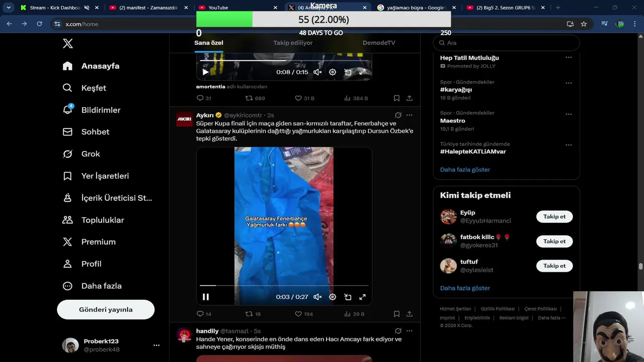Click Daha fazla göster under Kimi takip etmeli

[x=465, y=288]
